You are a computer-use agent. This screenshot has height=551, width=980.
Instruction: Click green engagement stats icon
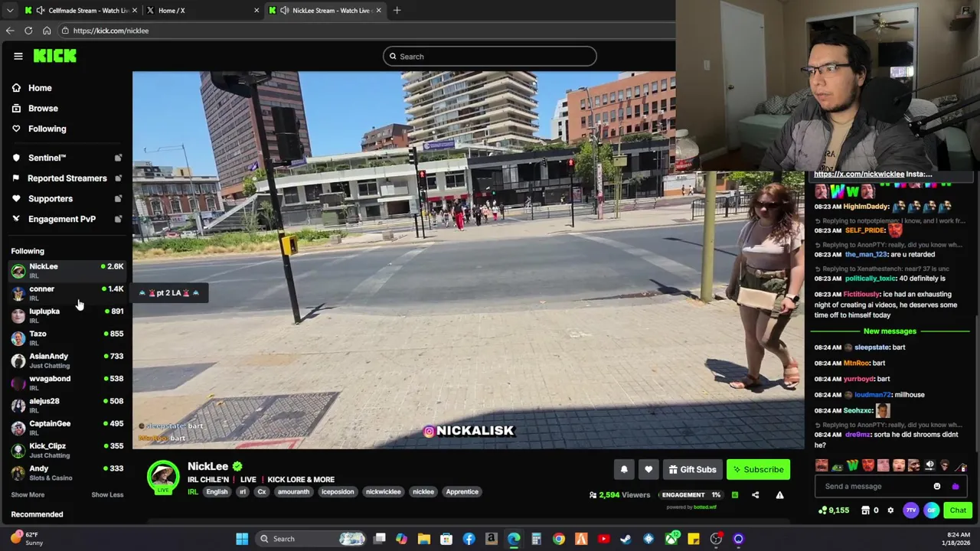734,495
